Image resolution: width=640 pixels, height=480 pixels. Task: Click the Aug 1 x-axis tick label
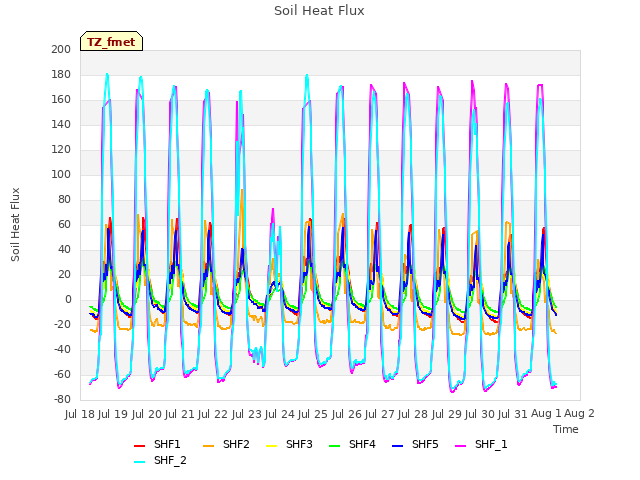tap(546, 414)
